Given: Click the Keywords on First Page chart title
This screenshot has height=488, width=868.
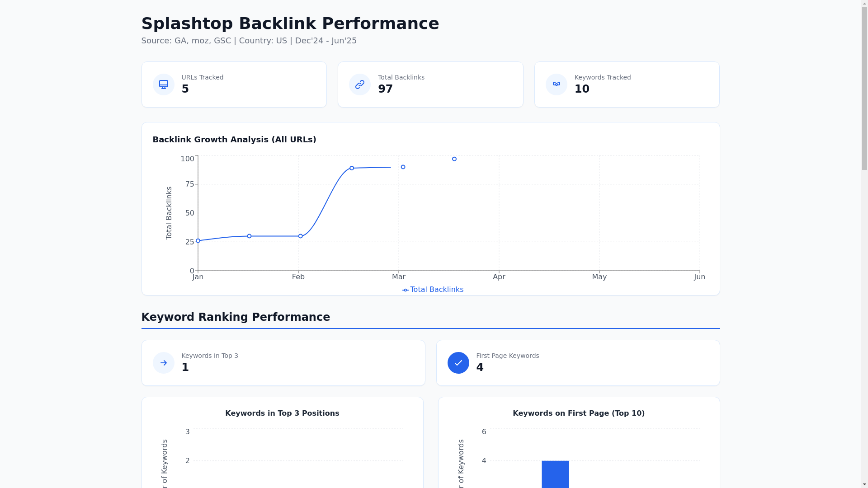Looking at the screenshot, I should click(x=579, y=413).
